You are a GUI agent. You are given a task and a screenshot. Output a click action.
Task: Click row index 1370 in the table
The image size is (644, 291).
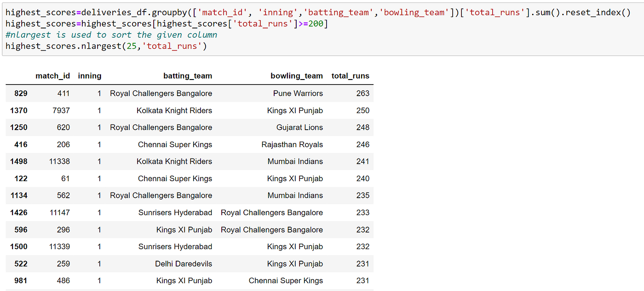[x=21, y=110]
